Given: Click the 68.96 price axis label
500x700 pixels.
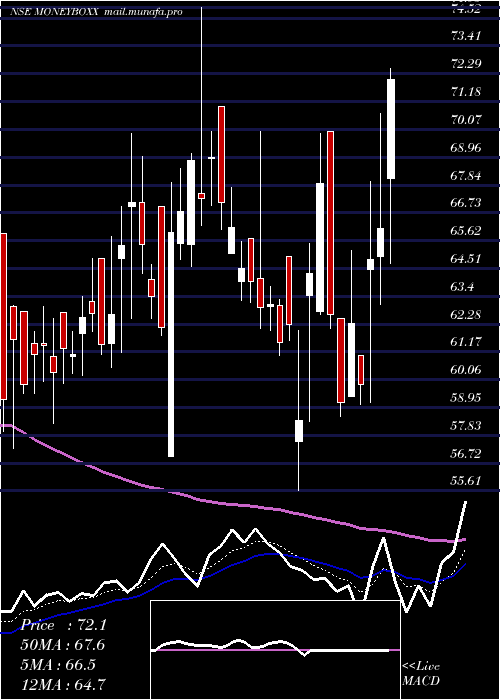Looking at the screenshot, I should pyautogui.click(x=466, y=148).
